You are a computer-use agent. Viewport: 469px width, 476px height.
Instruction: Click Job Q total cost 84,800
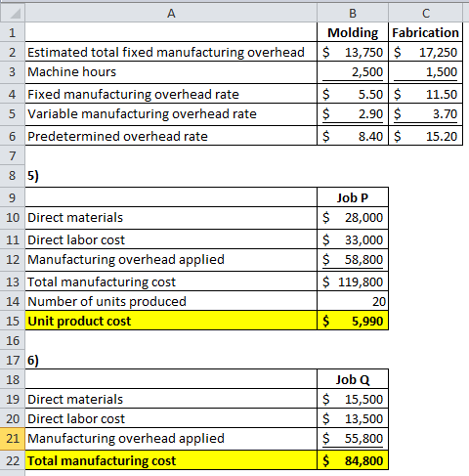(x=353, y=460)
